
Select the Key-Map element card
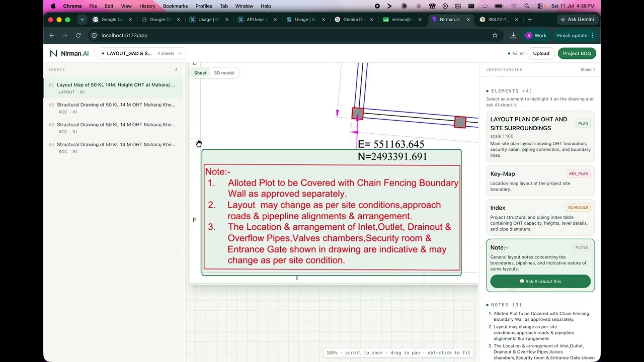pyautogui.click(x=540, y=181)
